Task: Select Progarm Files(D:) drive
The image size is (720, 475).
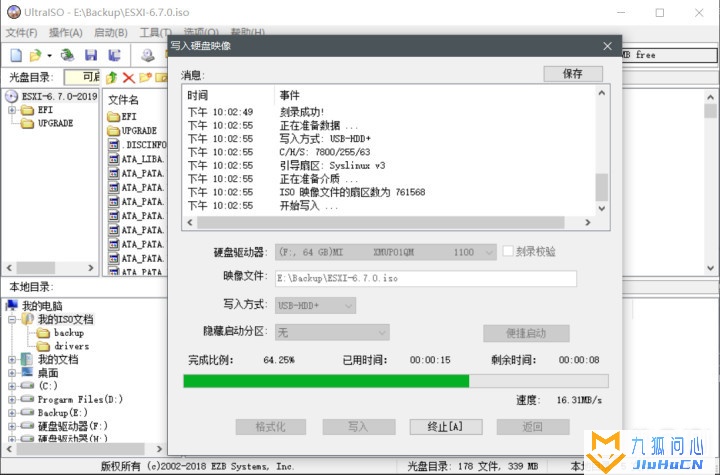Action: pos(80,400)
